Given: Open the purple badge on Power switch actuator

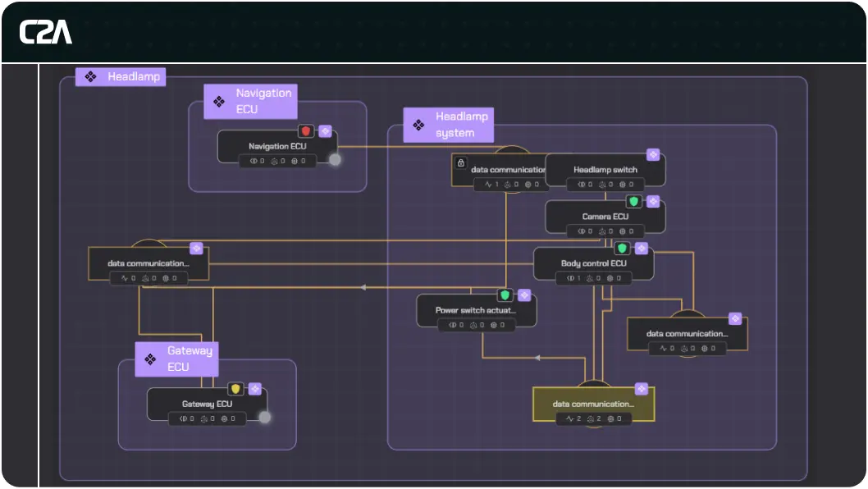Looking at the screenshot, I should coord(524,295).
